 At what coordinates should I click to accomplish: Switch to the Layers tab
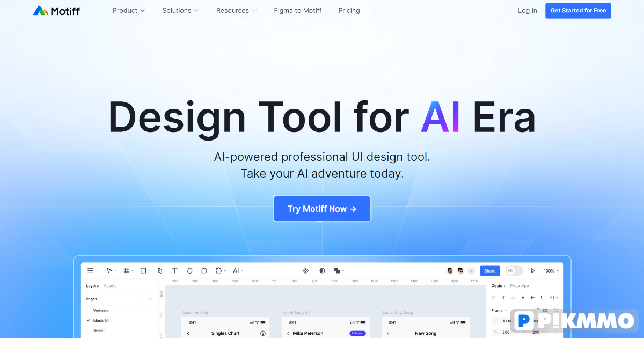[92, 286]
